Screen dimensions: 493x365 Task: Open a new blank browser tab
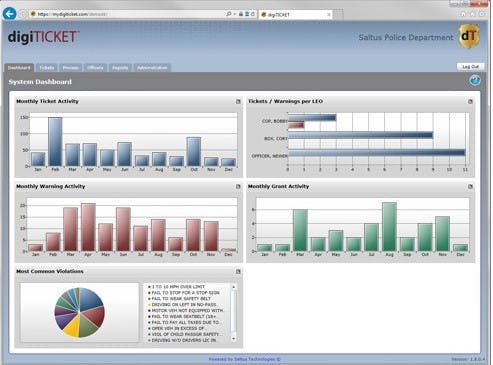[338, 14]
